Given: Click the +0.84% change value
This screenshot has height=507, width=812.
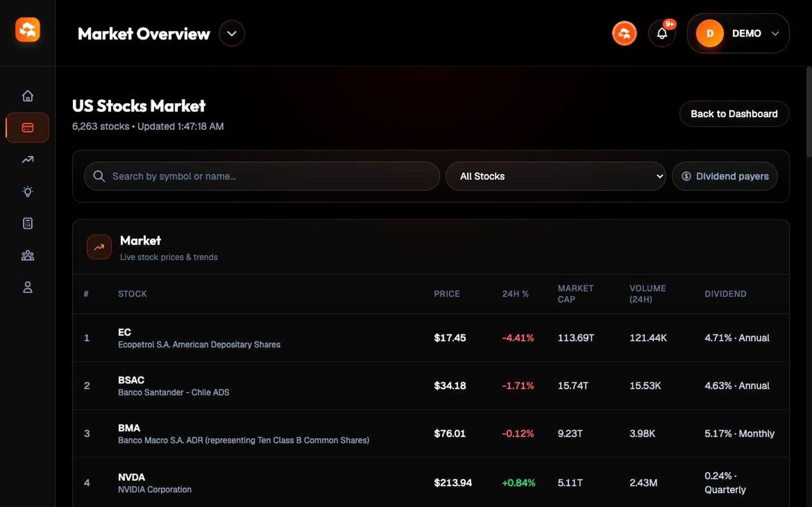Looking at the screenshot, I should coord(519,483).
